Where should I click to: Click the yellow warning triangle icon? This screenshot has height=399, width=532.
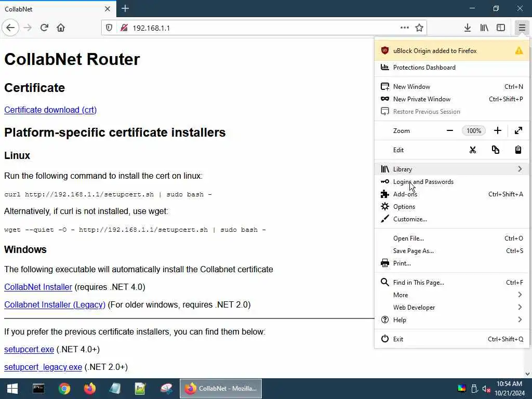[519, 50]
